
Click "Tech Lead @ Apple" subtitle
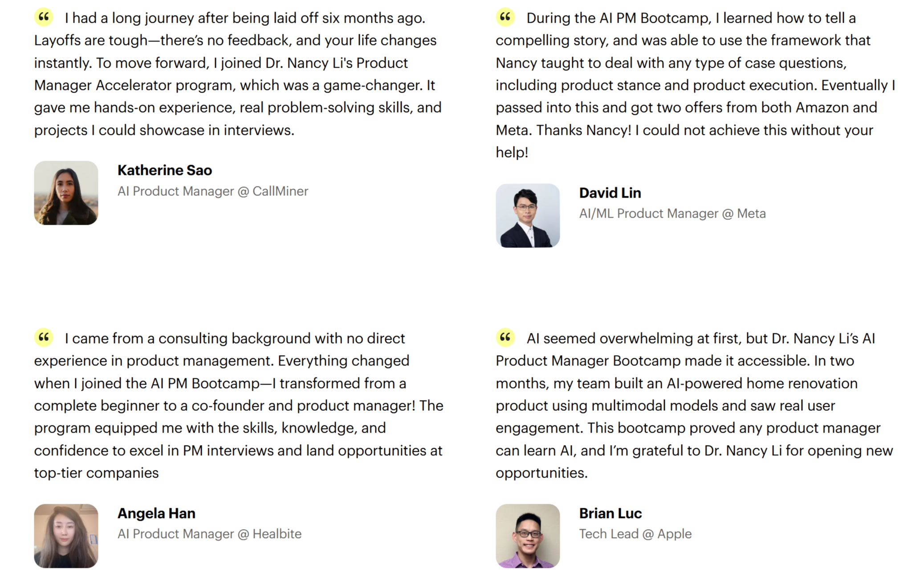click(635, 534)
